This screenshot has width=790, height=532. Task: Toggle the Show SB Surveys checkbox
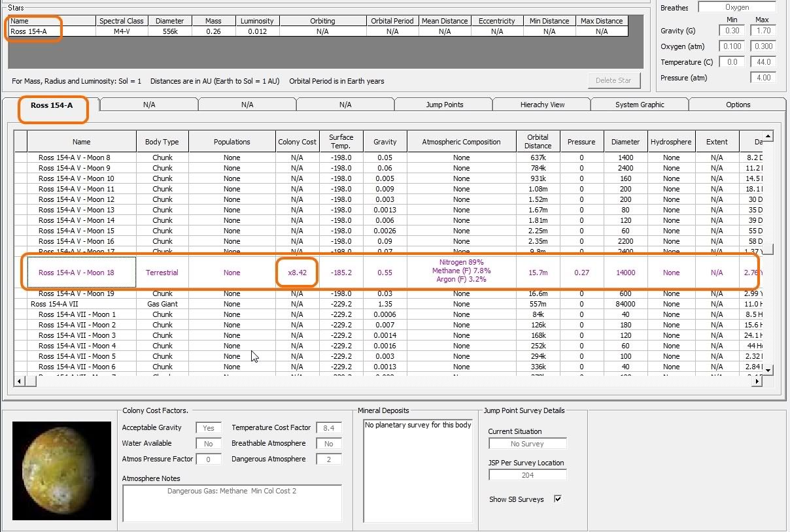tap(558, 499)
